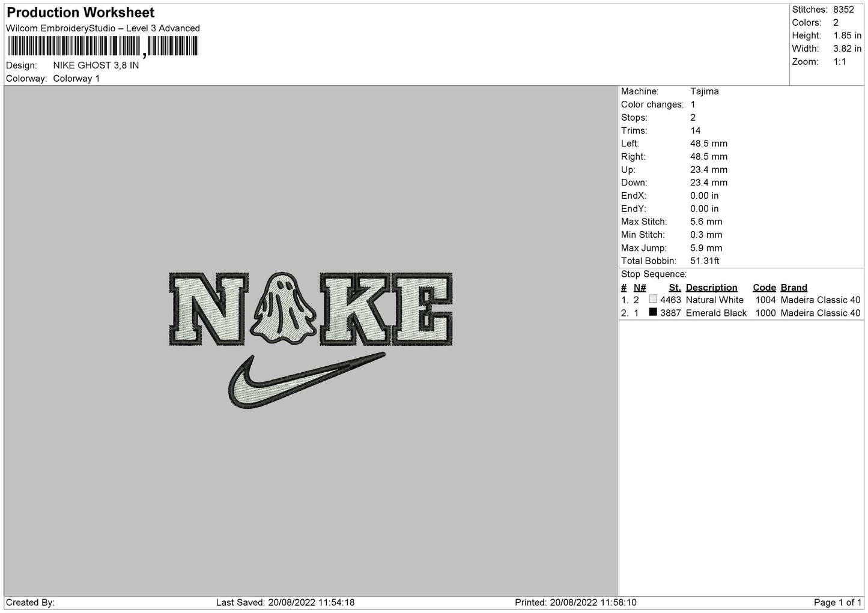Click the 'Production Worksheet' heading
The image size is (868, 613).
coord(80,13)
